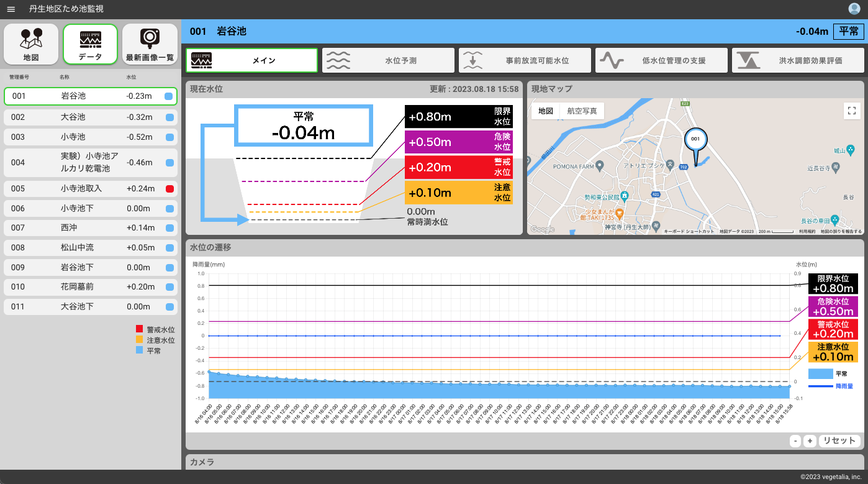868x484 pixels.
Task: Click the user account avatar icon
Action: click(854, 9)
